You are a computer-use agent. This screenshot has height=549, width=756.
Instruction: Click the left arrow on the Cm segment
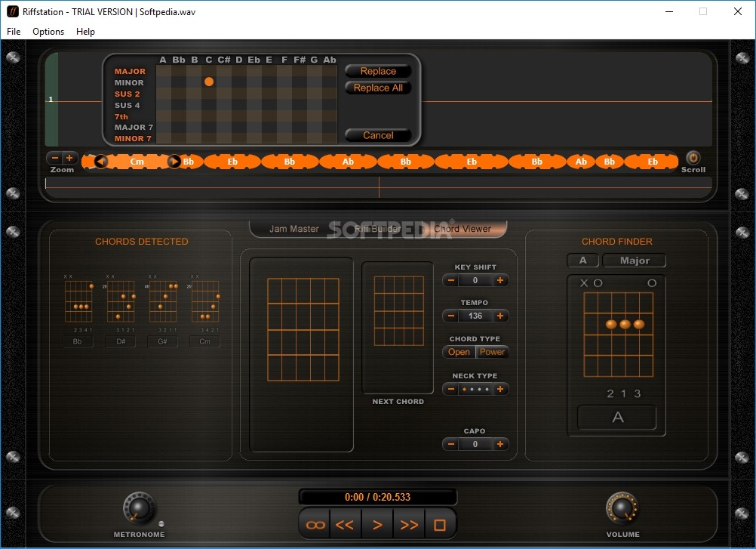101,162
